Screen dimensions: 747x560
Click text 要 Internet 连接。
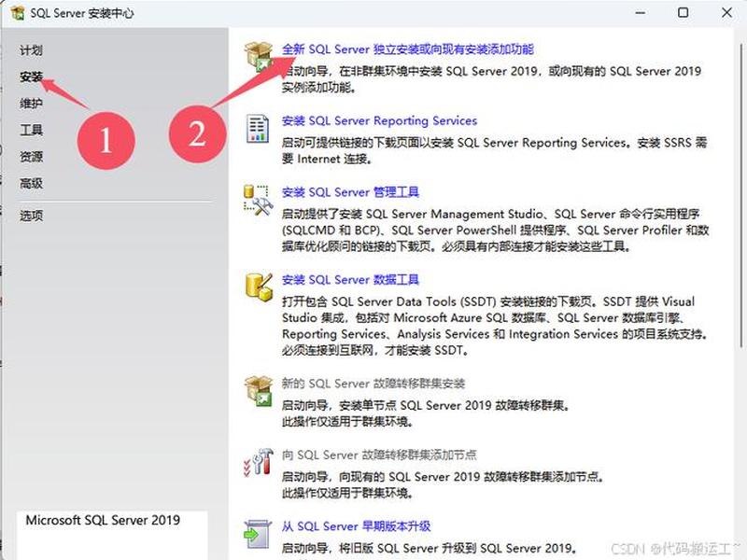click(326, 159)
